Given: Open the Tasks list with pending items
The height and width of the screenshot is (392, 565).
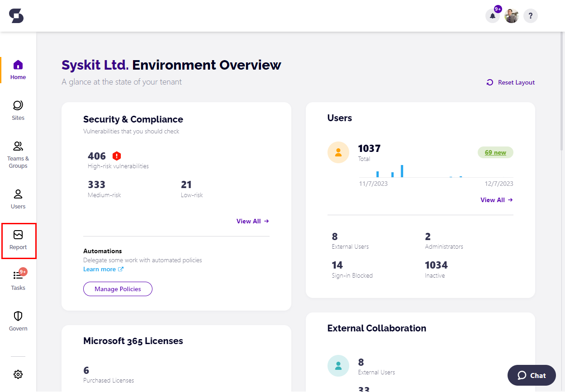Looking at the screenshot, I should tap(18, 279).
